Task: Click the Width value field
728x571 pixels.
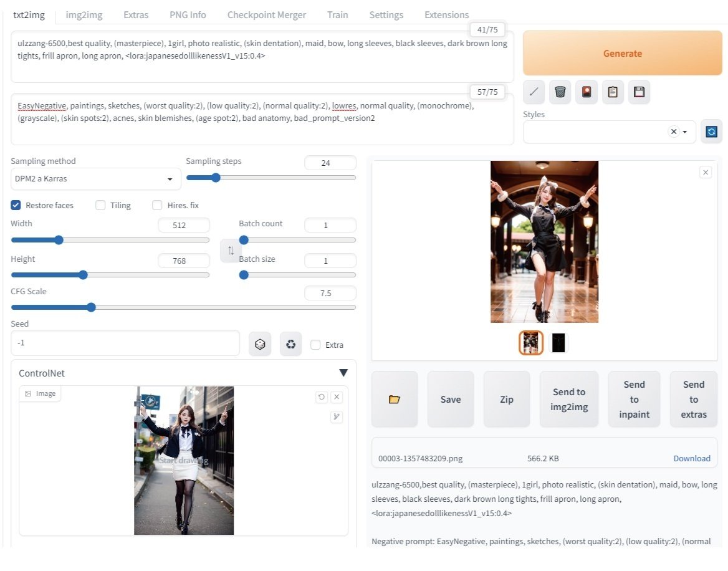Action: pyautogui.click(x=184, y=225)
